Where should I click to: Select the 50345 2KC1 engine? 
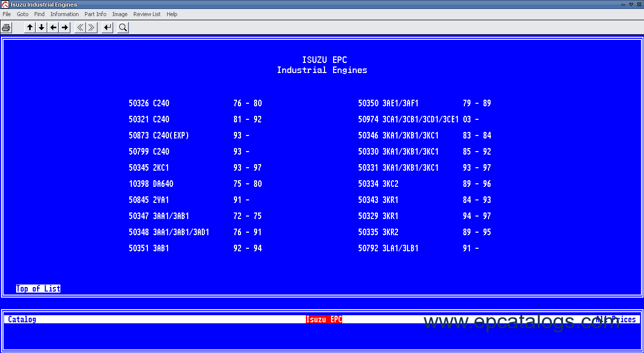(195, 168)
